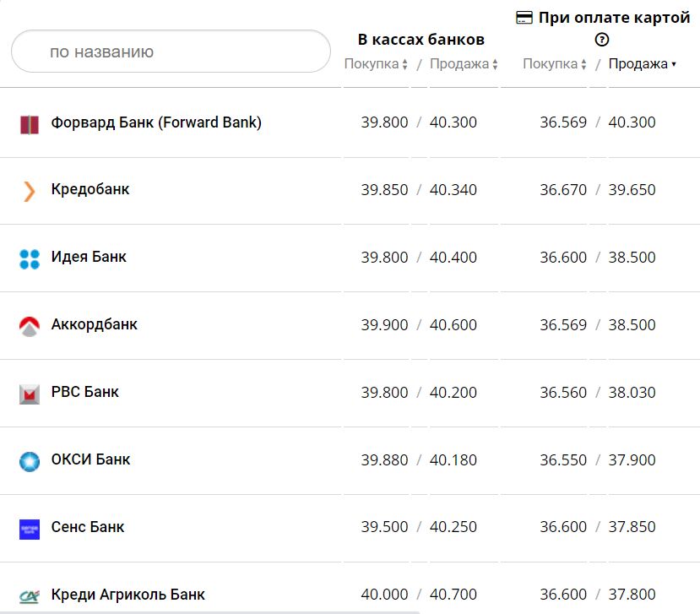This screenshot has height=614, width=700.
Task: Click the Sense Bank blue square logo
Action: pos(30,529)
